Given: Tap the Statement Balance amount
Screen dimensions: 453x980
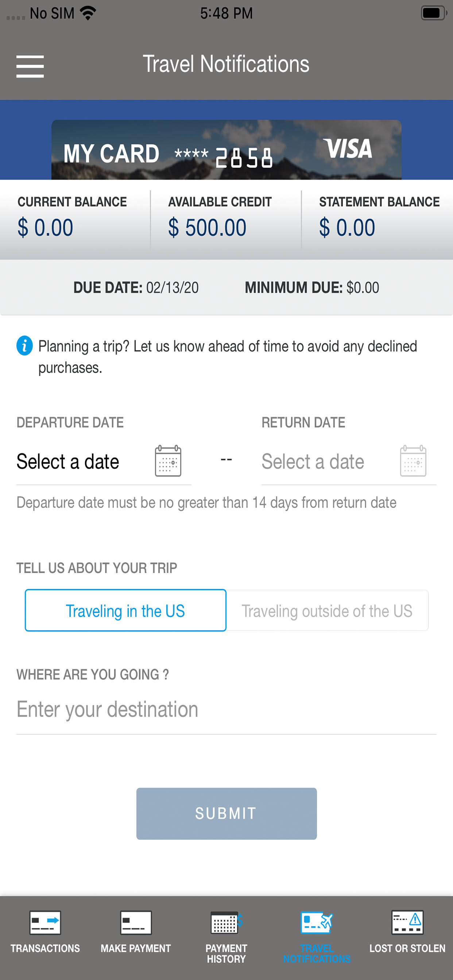Looking at the screenshot, I should (x=347, y=227).
